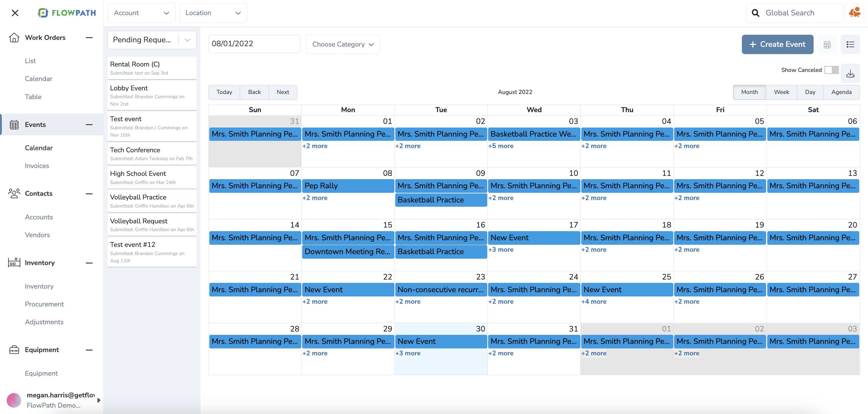Screen dimensions: 868x414
Task: Open the Choose Category dropdown
Action: point(343,44)
